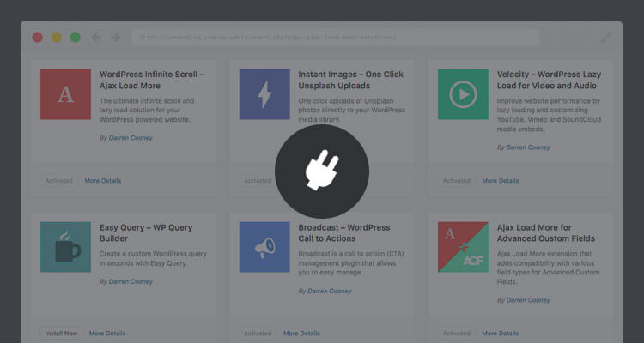Install Easy Query with Install Now button
The height and width of the screenshot is (343, 644).
(61, 334)
